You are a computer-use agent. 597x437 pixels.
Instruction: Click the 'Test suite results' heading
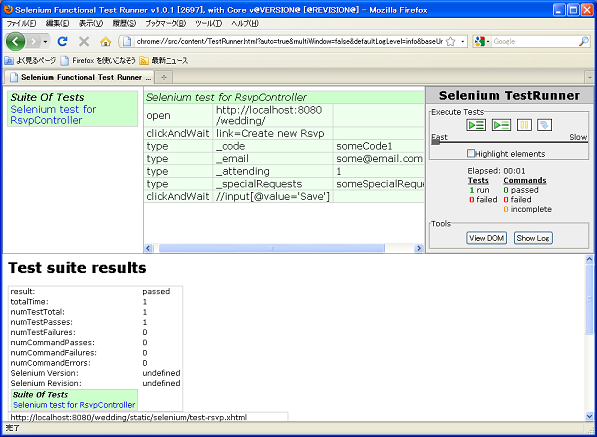[x=77, y=268]
